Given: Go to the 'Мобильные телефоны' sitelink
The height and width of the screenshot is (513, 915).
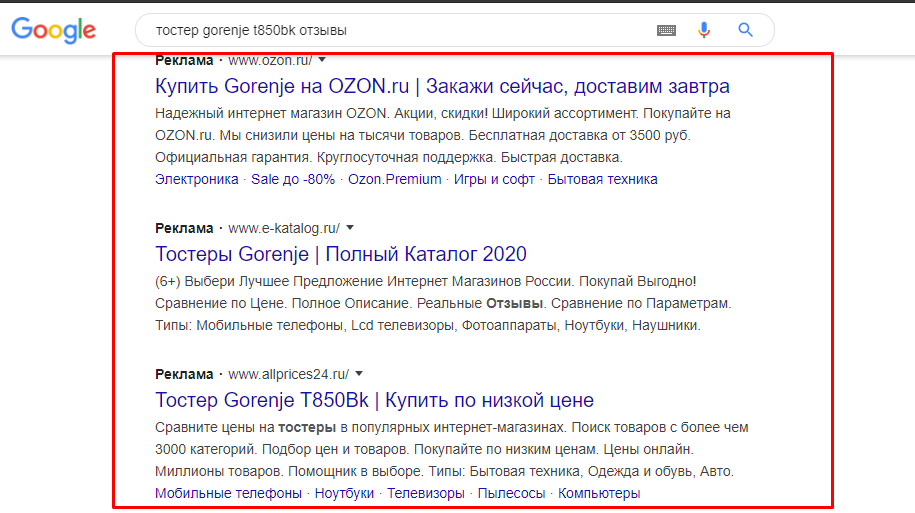Looking at the screenshot, I should tap(228, 493).
